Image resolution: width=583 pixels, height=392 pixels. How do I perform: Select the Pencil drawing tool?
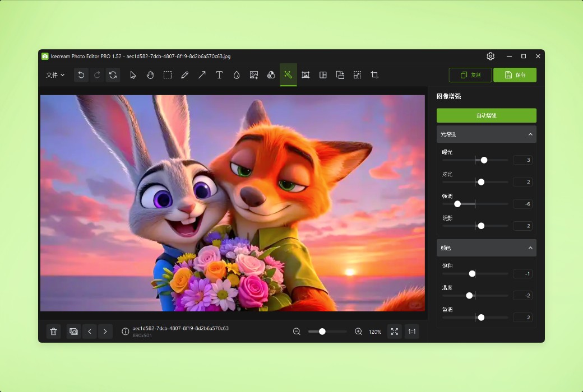(185, 74)
